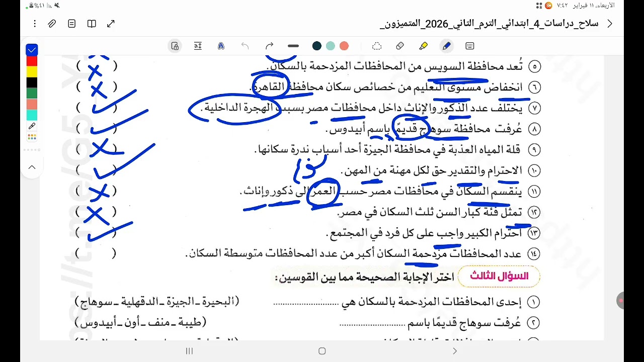Choose the yellow swatch in side palette
Image resolution: width=644 pixels, height=362 pixels.
(32, 72)
